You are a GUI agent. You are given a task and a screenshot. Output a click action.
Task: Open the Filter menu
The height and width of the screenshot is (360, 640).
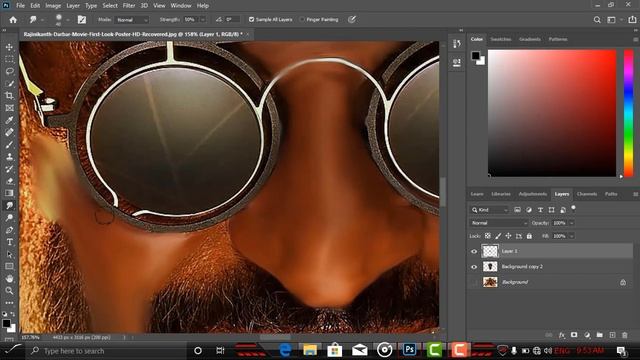click(129, 6)
